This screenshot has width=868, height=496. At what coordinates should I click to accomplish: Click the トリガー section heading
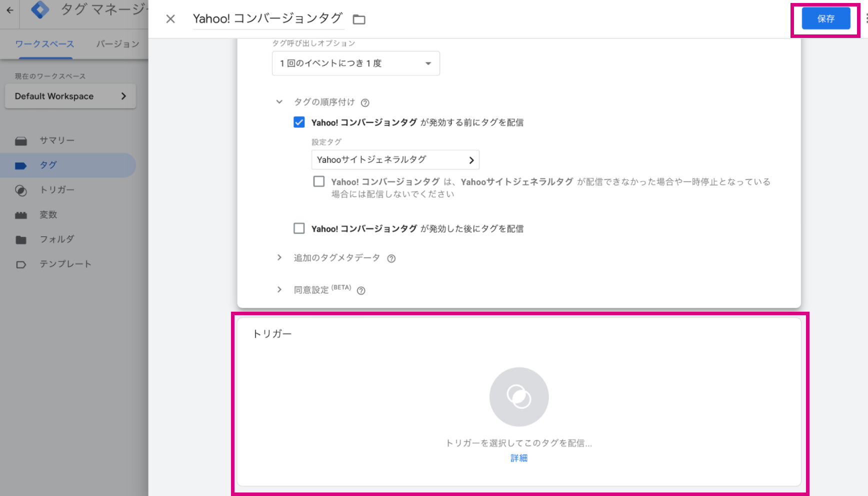(272, 334)
